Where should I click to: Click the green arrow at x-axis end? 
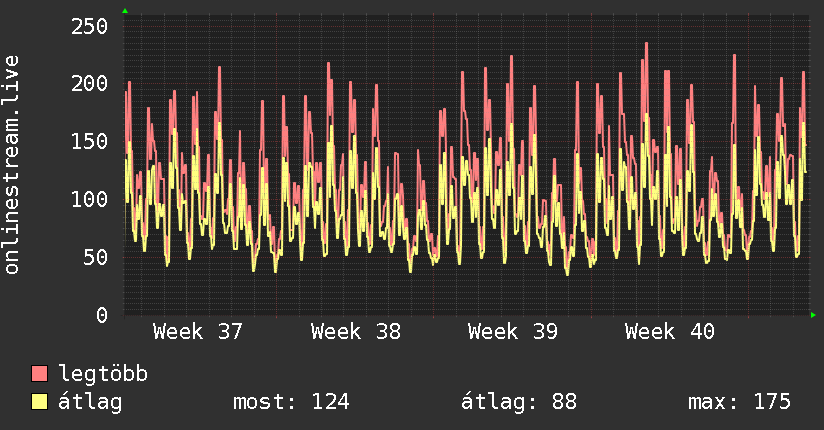pyautogui.click(x=813, y=315)
